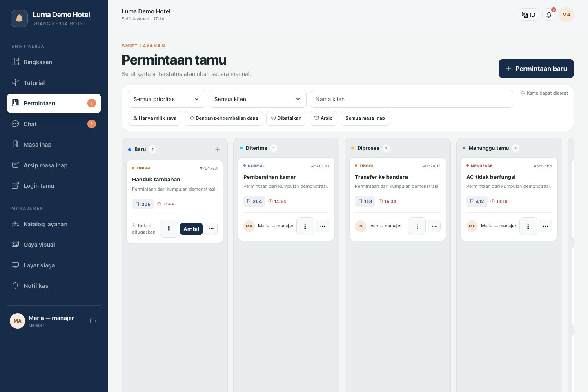This screenshot has width=588, height=392.
Task: Toggle the Dengan pengembalian dana filter
Action: click(x=224, y=118)
